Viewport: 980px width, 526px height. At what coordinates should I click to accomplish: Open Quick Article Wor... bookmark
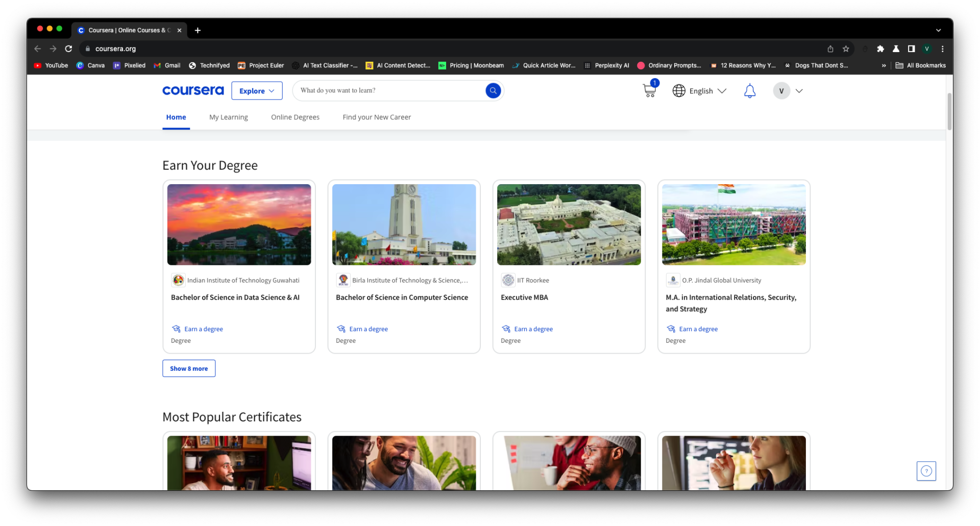pyautogui.click(x=544, y=65)
